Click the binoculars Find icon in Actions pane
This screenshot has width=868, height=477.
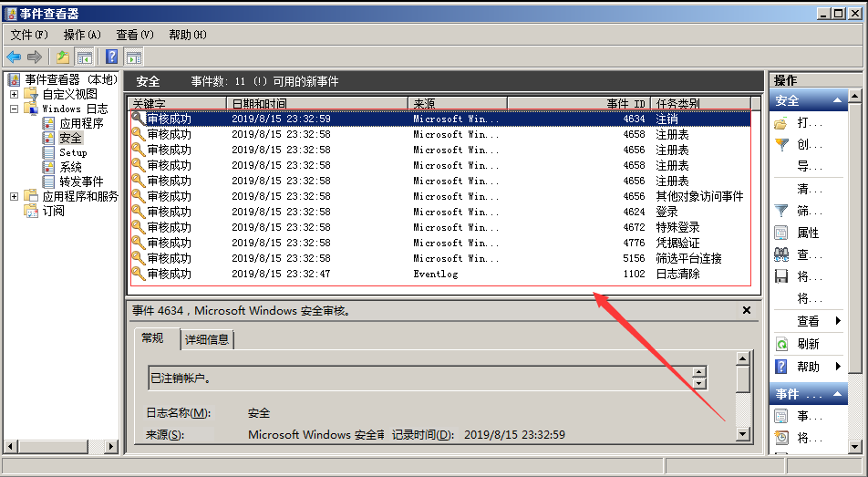coord(781,254)
